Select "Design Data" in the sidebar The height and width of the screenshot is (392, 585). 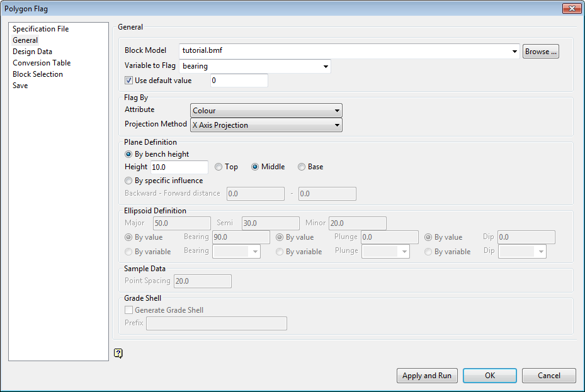click(x=32, y=51)
